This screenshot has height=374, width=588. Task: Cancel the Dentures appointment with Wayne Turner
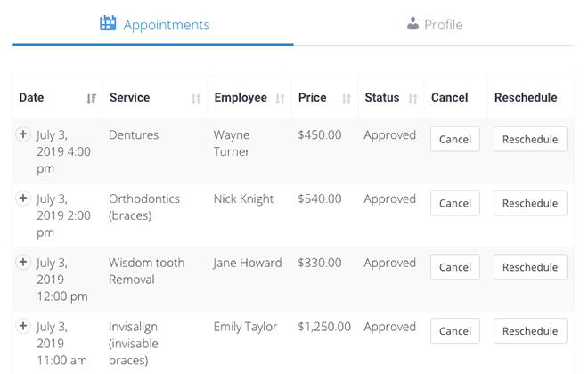(455, 139)
